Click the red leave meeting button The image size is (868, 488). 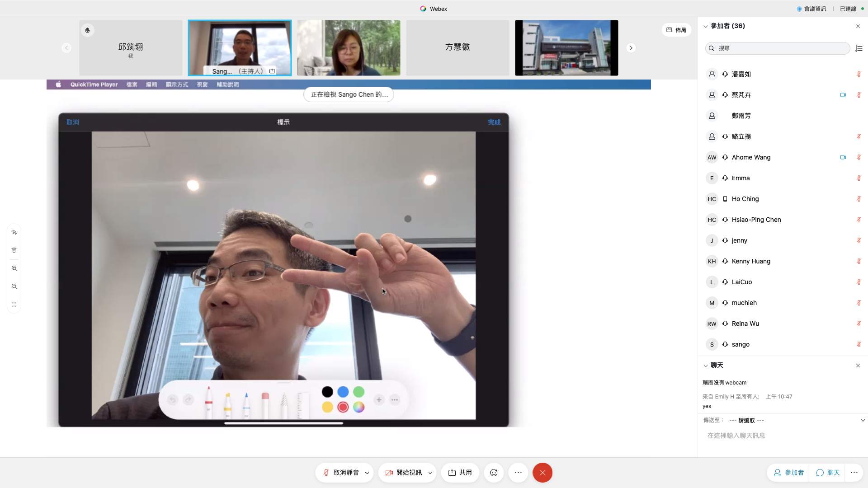pyautogui.click(x=542, y=473)
